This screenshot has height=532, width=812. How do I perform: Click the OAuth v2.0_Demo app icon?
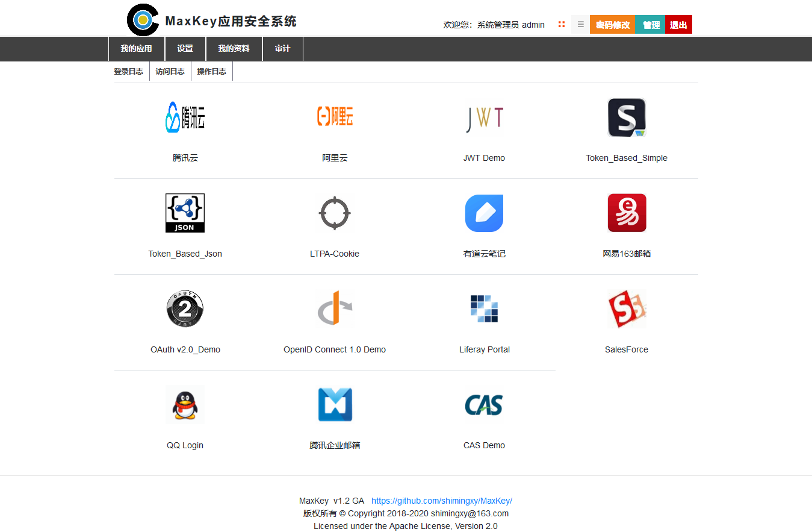click(185, 308)
